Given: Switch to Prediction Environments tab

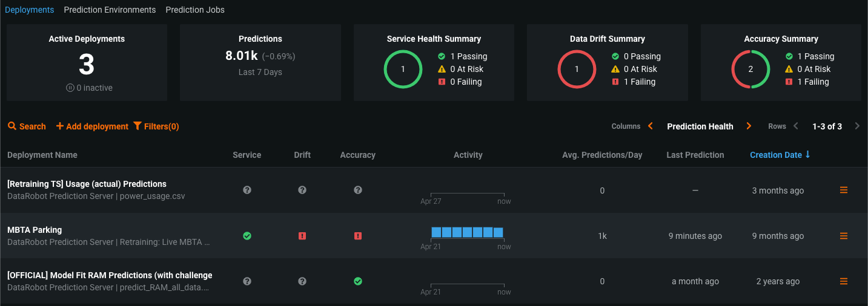Looking at the screenshot, I should pyautogui.click(x=110, y=10).
